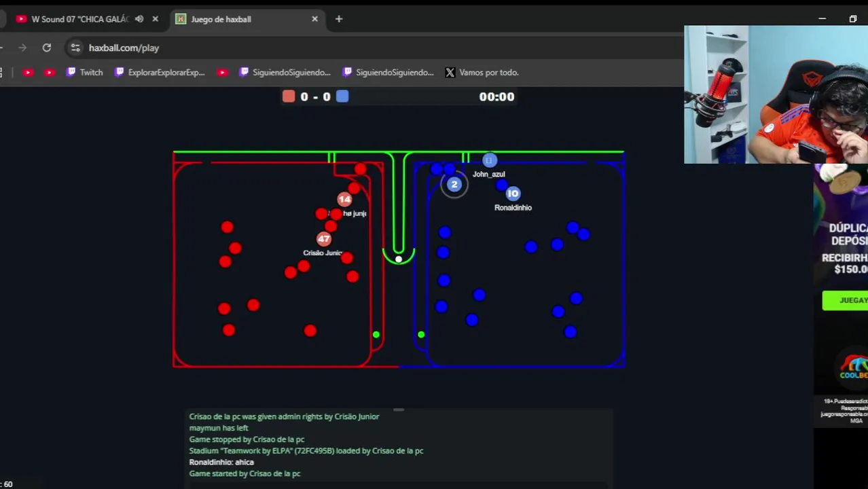Select red player 47 Crisão Junior

click(324, 238)
